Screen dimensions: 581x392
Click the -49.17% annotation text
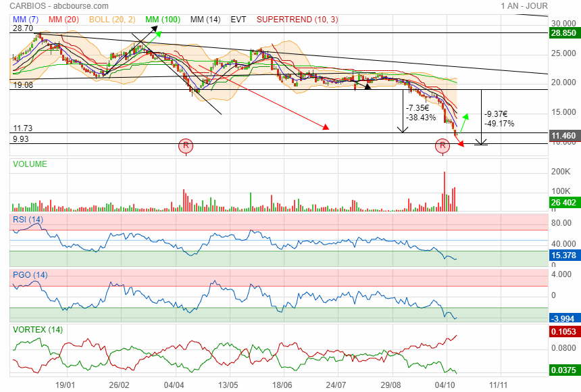499,124
